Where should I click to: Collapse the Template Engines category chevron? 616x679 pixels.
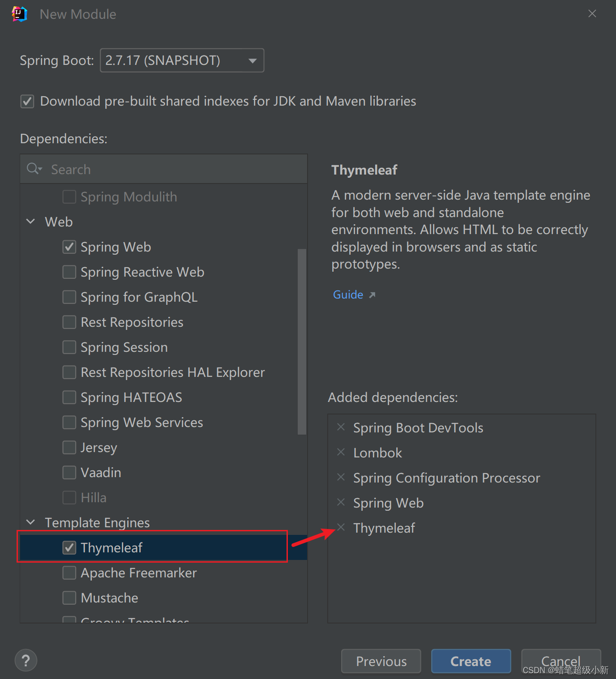coord(31,522)
